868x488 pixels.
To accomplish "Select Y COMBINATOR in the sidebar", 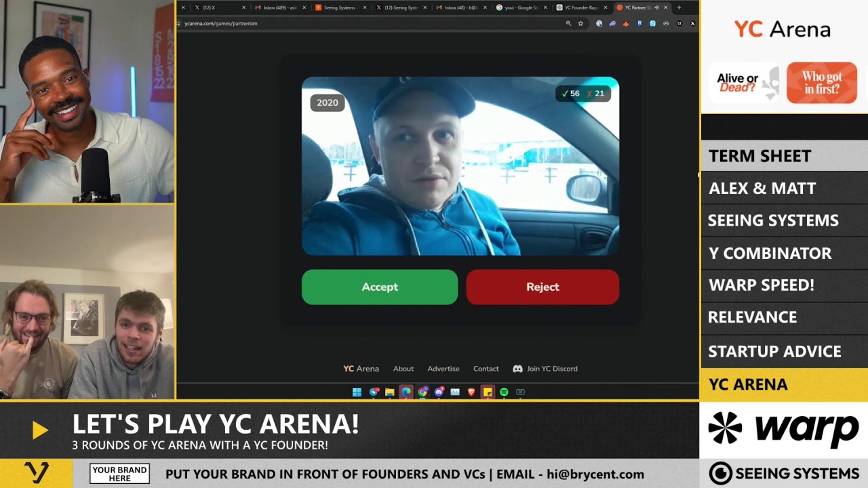I will [x=785, y=253].
